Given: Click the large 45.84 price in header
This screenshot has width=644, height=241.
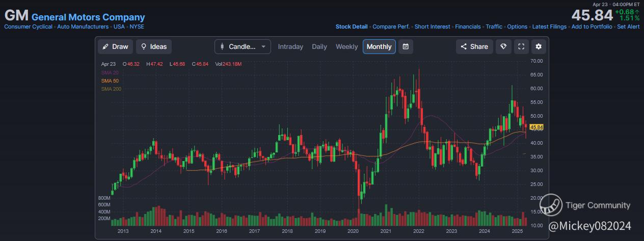Looking at the screenshot, I should [x=592, y=15].
